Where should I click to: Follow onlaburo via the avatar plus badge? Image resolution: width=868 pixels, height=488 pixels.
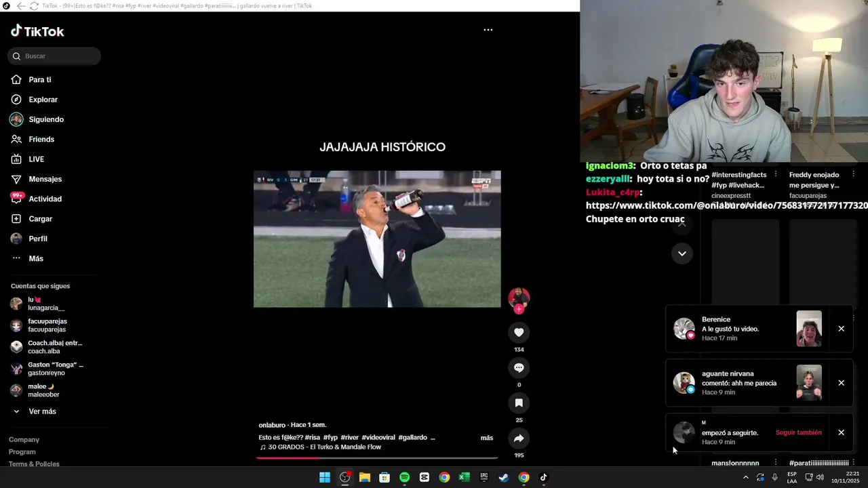coord(519,309)
